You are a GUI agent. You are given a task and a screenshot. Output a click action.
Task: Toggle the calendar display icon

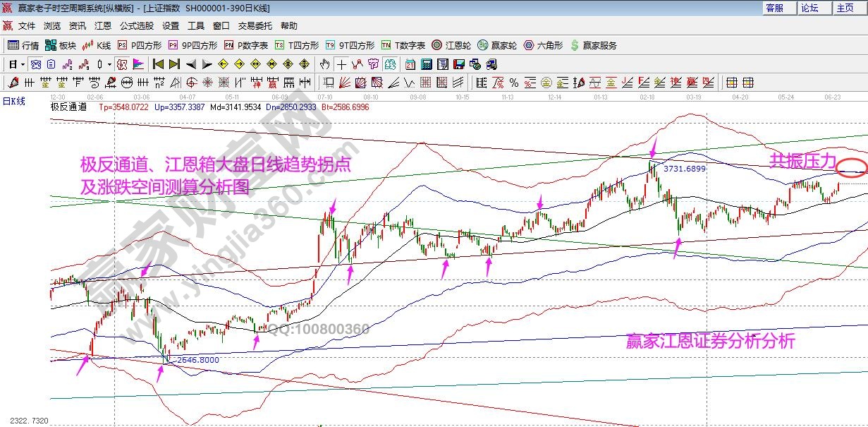pyautogui.click(x=410, y=62)
